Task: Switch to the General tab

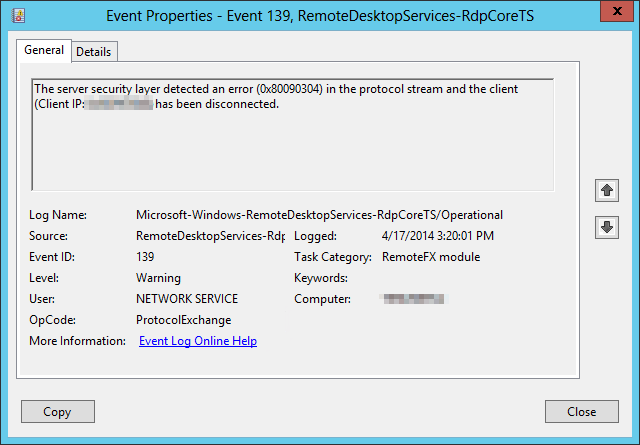Action: [x=44, y=50]
